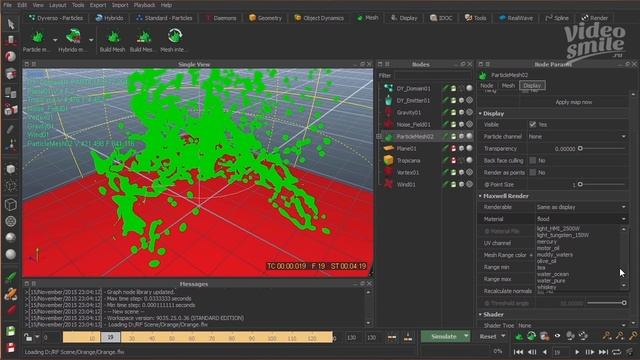Click the green save icon in left sidebar

pyautogui.click(x=11, y=331)
